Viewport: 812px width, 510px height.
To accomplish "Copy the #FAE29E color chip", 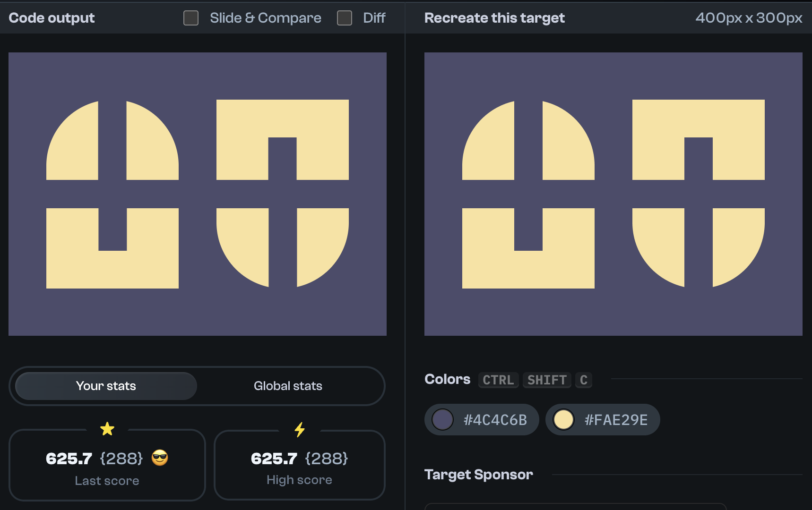I will point(603,419).
